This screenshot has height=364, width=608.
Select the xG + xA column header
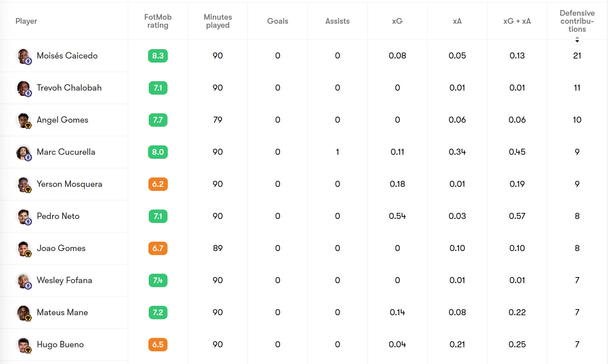click(x=517, y=21)
